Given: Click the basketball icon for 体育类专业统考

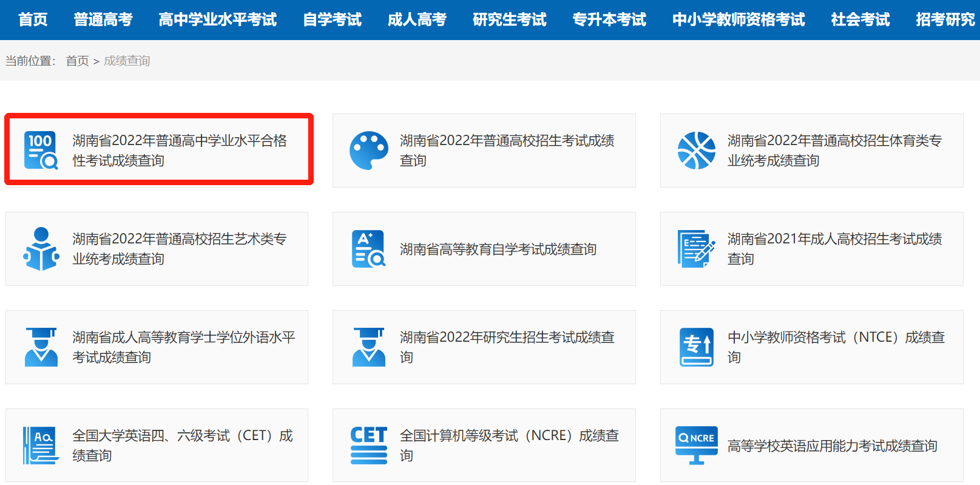Looking at the screenshot, I should point(696,150).
